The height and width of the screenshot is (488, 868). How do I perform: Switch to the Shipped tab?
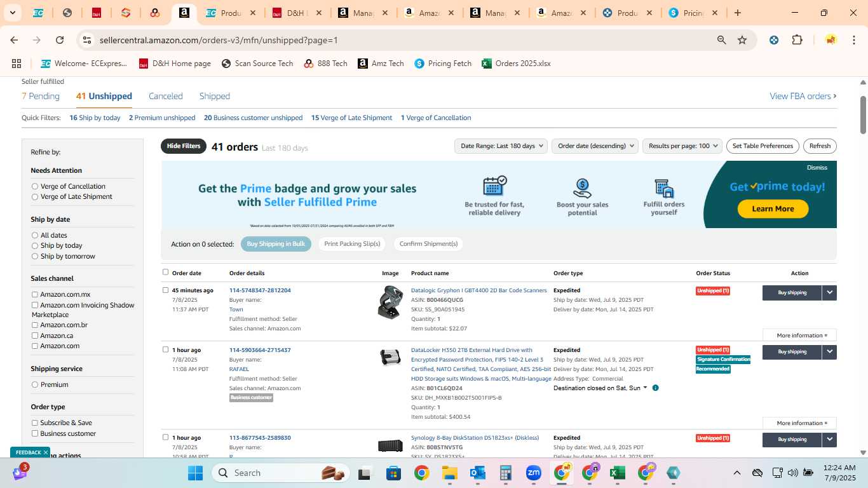click(x=215, y=96)
